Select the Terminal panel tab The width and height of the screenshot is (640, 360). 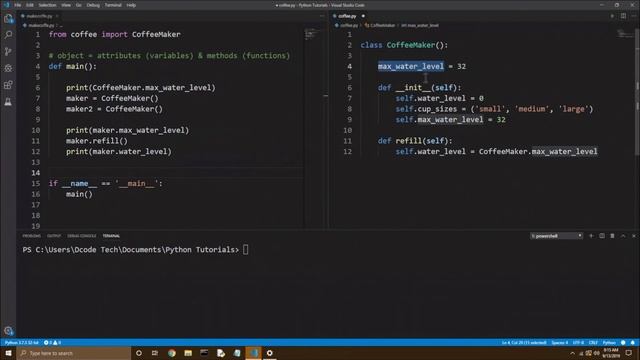pyautogui.click(x=111, y=236)
